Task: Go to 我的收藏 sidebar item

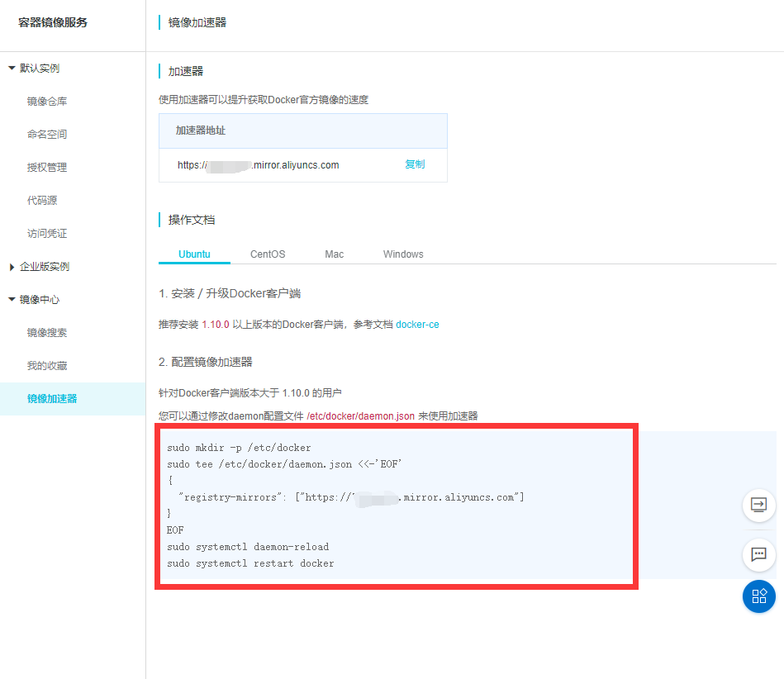Action: [47, 365]
